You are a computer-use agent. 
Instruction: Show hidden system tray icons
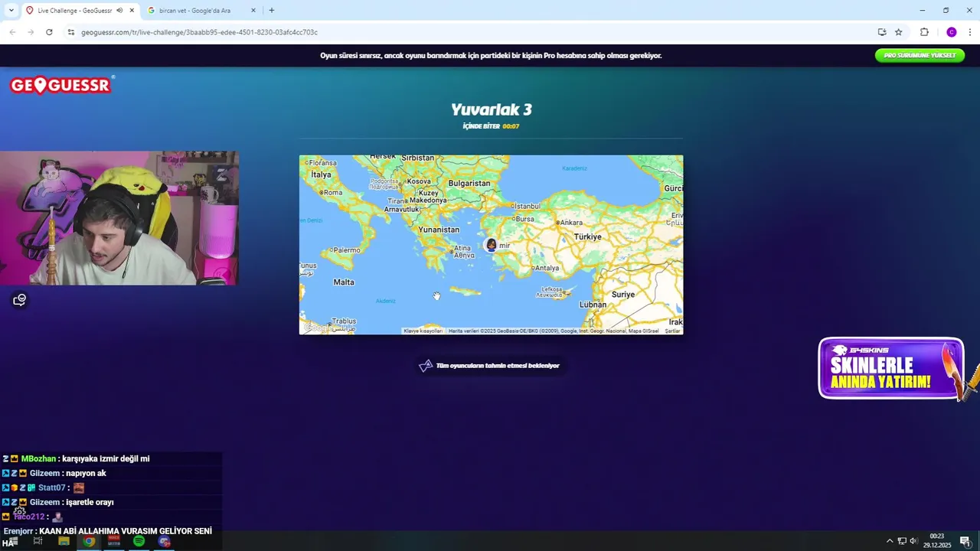(x=890, y=541)
